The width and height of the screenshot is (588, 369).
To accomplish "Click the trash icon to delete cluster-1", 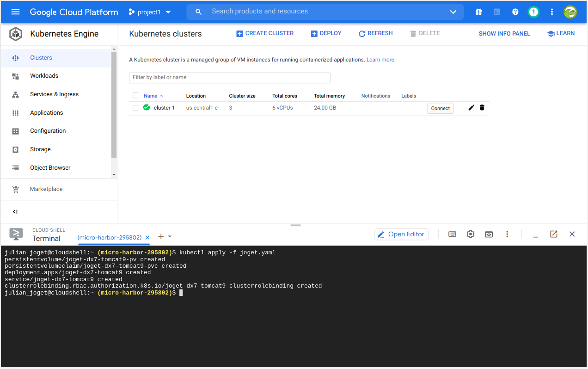I will coord(482,108).
